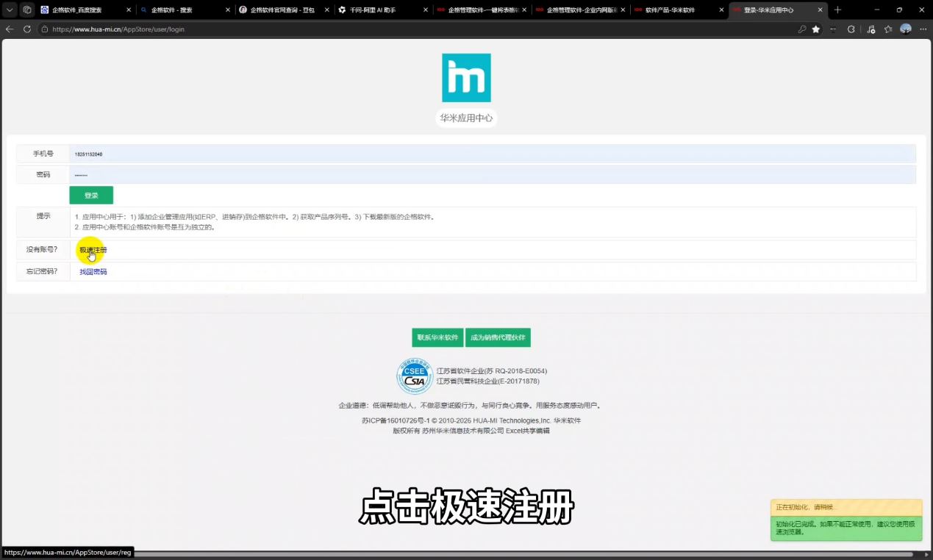Click the media music note toolbar icon
The image size is (933, 560).
click(x=871, y=29)
